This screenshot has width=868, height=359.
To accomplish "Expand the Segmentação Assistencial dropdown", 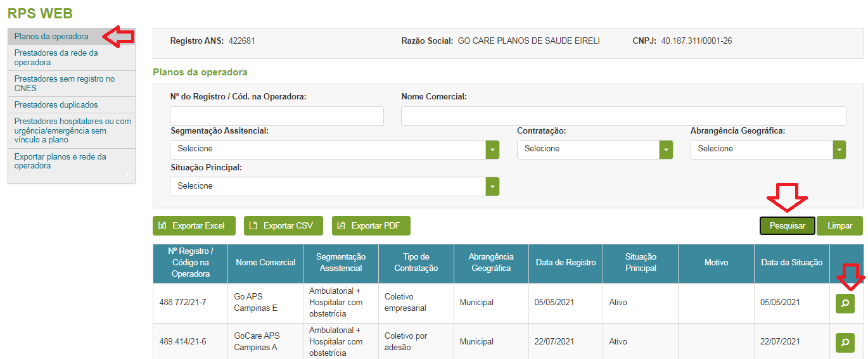I will coord(492,149).
